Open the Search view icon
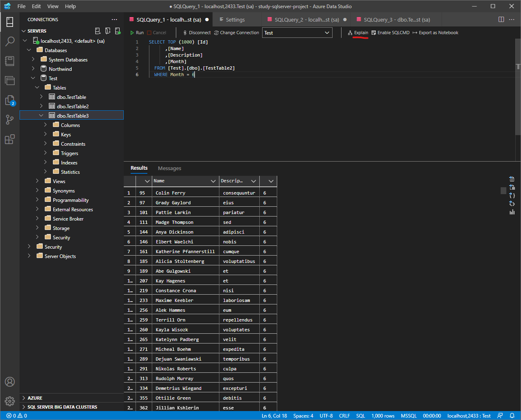The height and width of the screenshot is (420, 521). pos(10,41)
